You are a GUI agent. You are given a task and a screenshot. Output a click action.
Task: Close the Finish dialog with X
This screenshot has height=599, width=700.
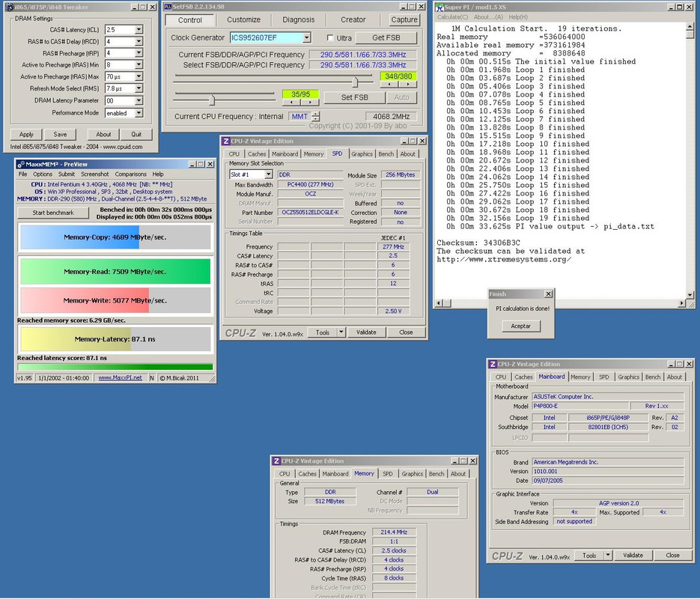click(x=548, y=294)
